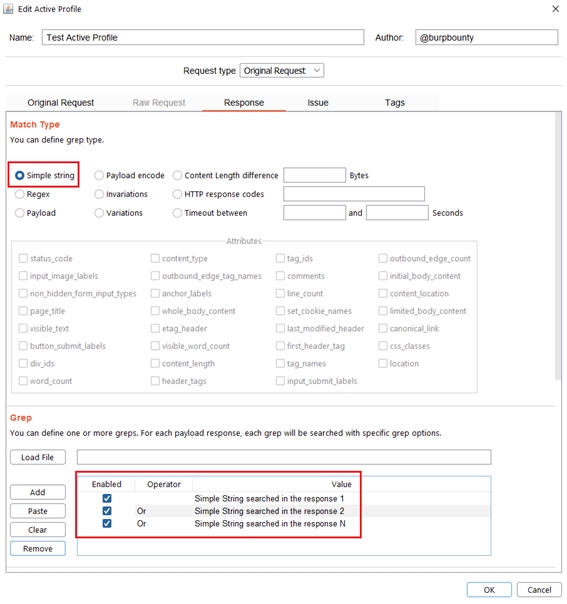Switch to the Issue tab
Image resolution: width=567 pixels, height=604 pixels.
318,103
